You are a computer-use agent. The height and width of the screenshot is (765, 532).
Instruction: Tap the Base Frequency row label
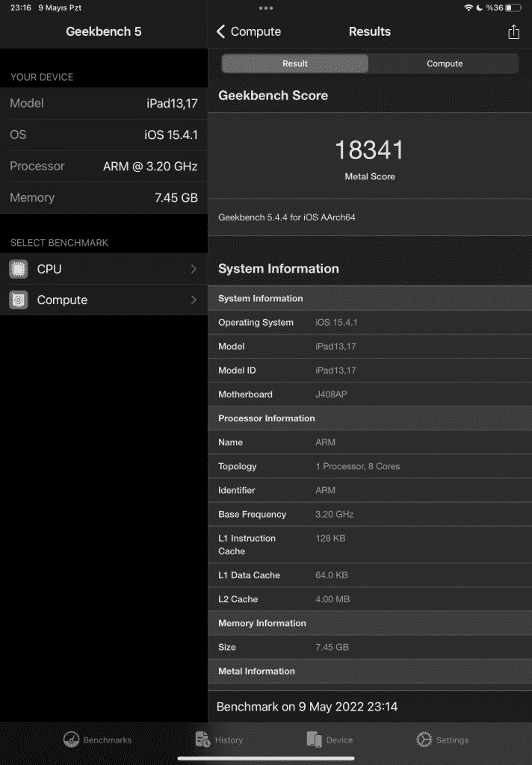pyautogui.click(x=253, y=514)
